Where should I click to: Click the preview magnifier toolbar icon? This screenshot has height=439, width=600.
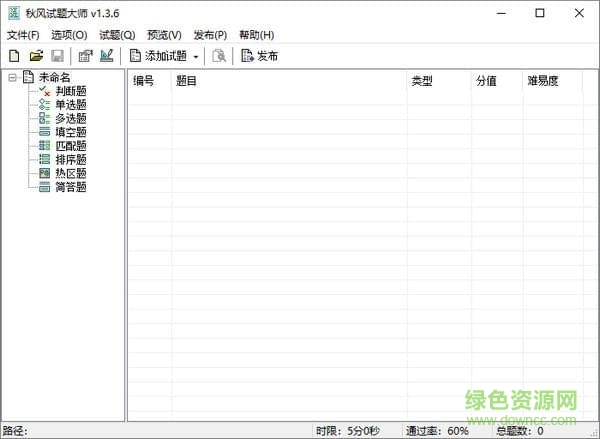click(x=219, y=56)
